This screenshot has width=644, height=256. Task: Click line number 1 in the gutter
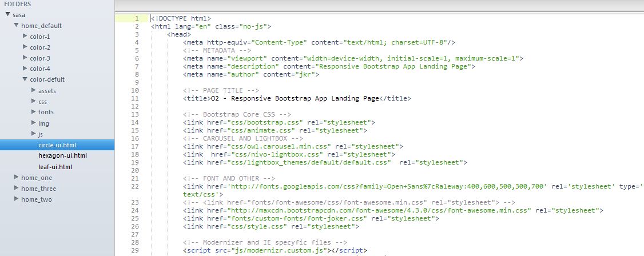[x=136, y=18]
